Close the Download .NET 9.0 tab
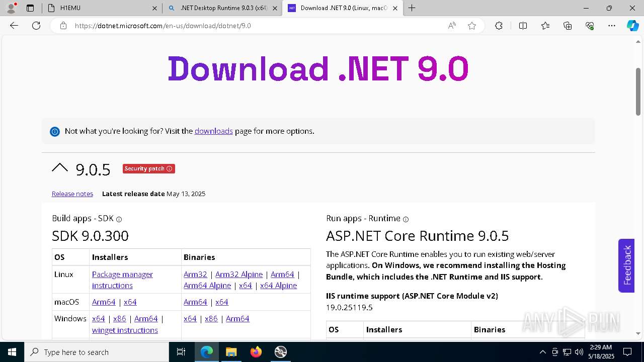Image resolution: width=644 pixels, height=362 pixels. pos(395,8)
